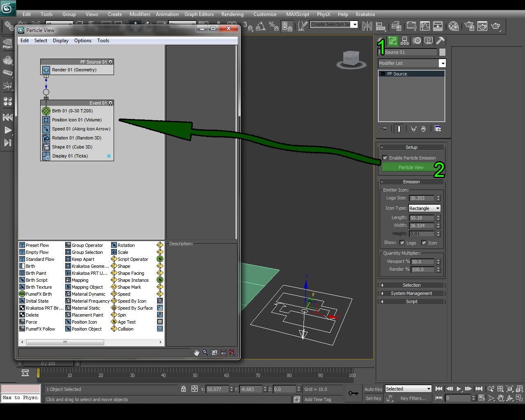Open the Hierarchy command panel tab

pos(405,41)
